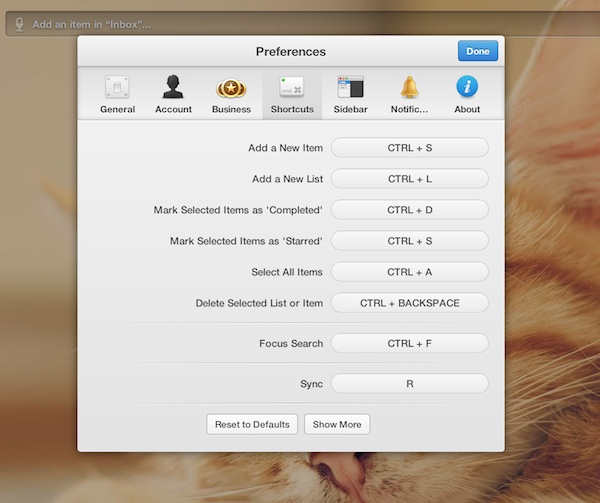600x503 pixels.
Task: Click 'Delete Selected List or Item' label
Action: 259,303
